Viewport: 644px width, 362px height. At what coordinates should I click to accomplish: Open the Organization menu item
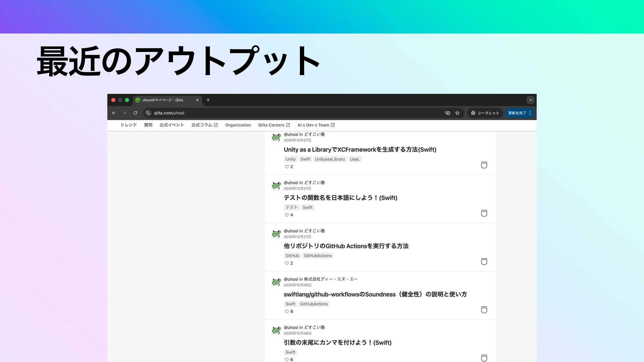238,125
